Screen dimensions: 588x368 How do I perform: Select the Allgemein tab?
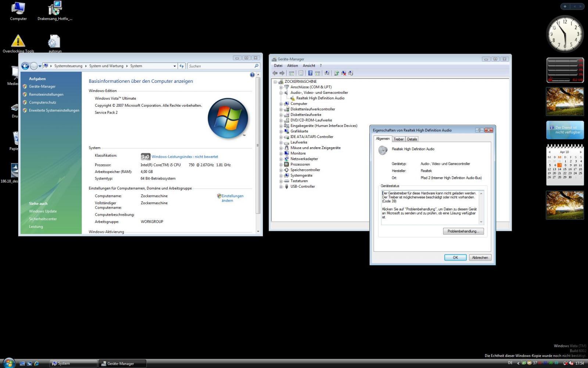(x=383, y=139)
